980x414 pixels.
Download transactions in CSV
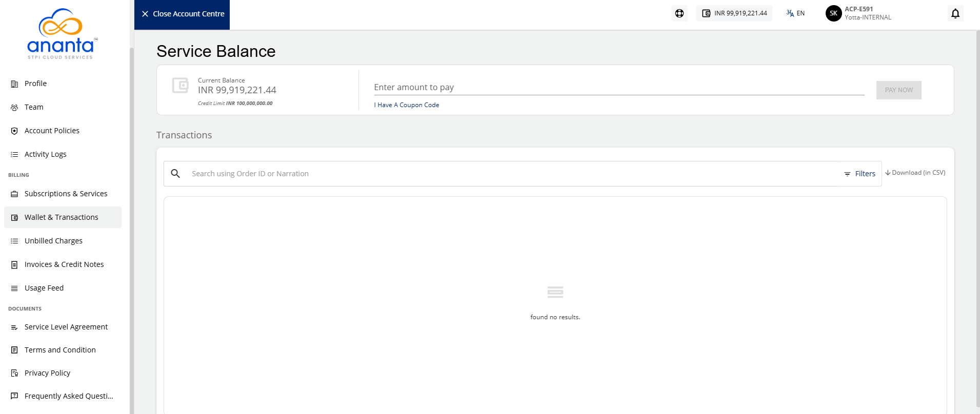click(915, 173)
